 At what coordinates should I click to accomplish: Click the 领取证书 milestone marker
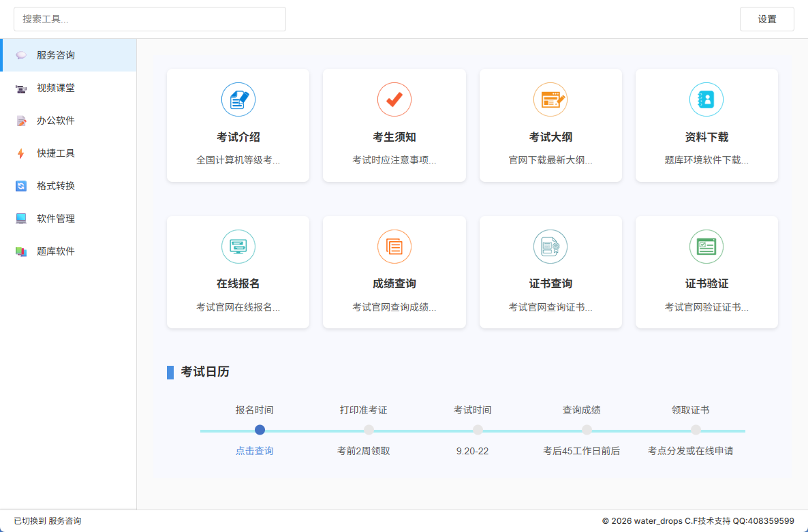(696, 430)
